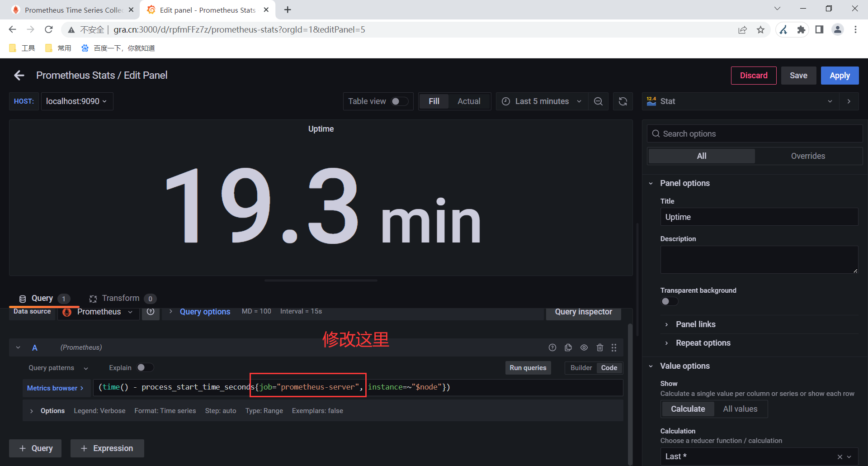Screen dimensions: 868x466
Task: Click the data source help icon
Action: point(151,312)
